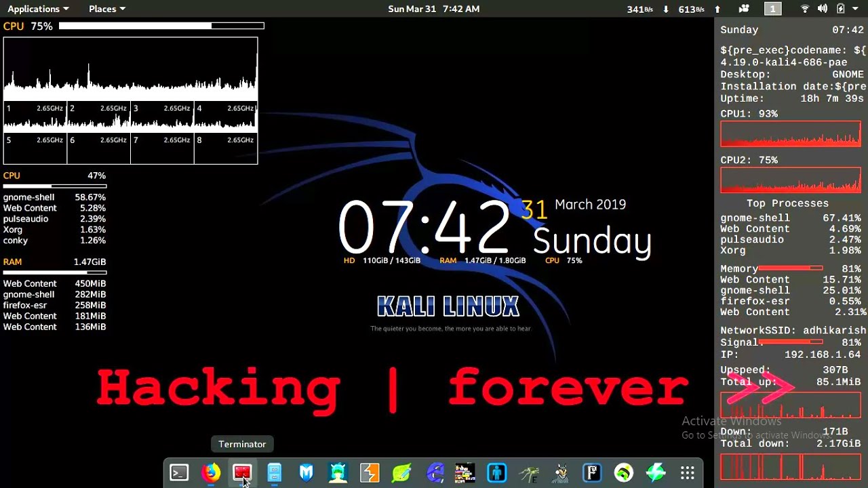
Task: Click the Top Processes heading
Action: pyautogui.click(x=787, y=203)
